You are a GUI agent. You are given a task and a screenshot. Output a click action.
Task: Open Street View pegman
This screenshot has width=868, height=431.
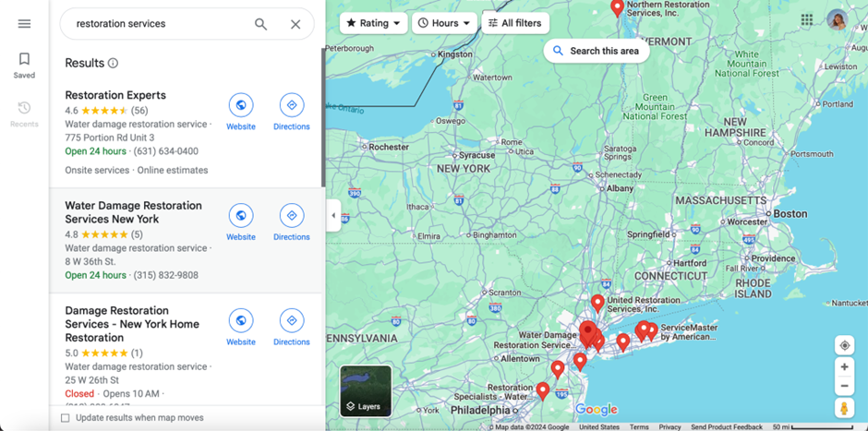coord(844,408)
